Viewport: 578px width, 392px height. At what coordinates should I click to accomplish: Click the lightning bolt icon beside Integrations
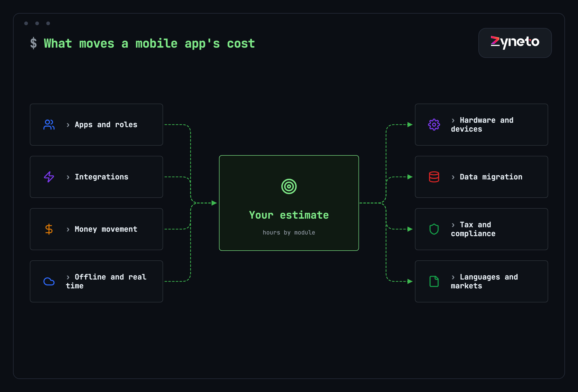(49, 177)
